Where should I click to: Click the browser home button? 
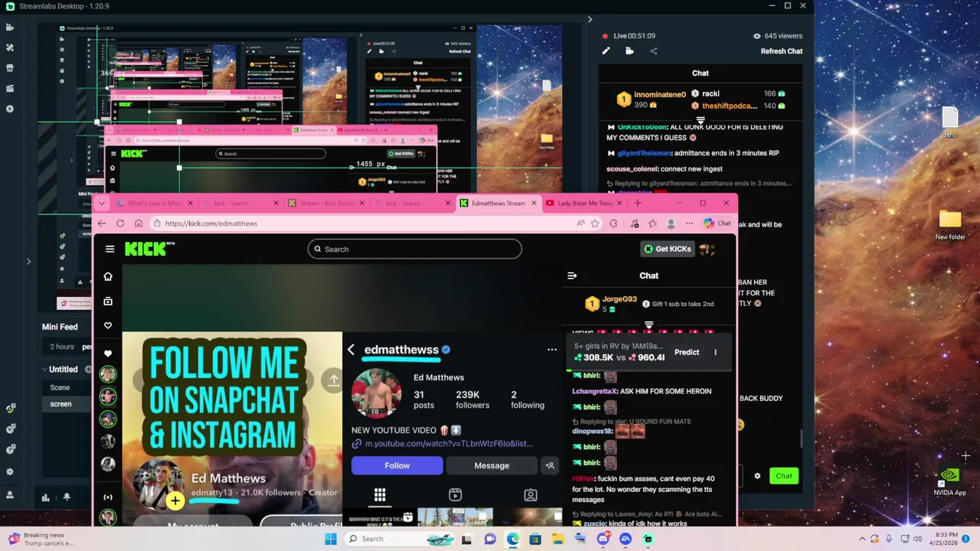(139, 223)
